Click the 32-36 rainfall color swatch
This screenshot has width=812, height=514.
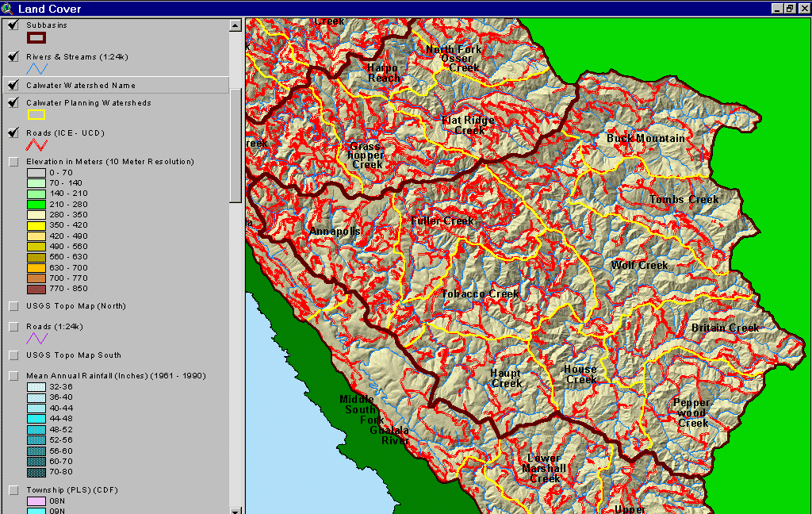(x=36, y=387)
